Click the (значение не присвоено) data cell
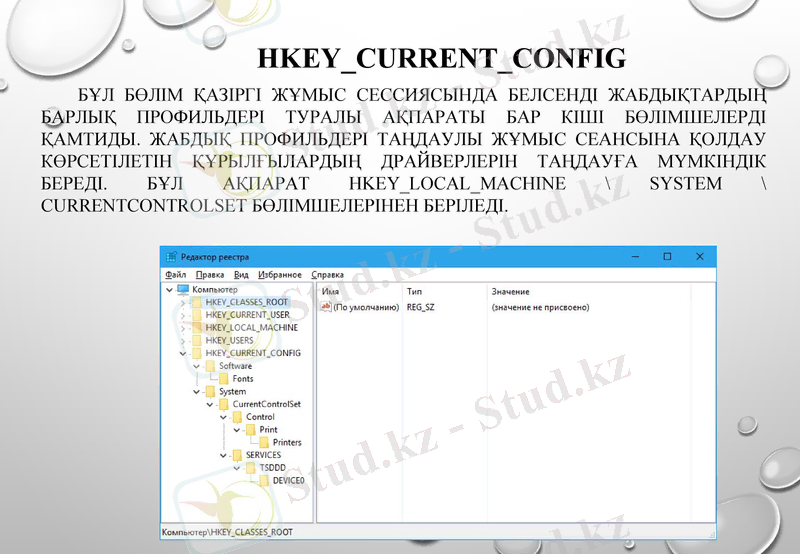The width and height of the screenshot is (800, 554). pyautogui.click(x=540, y=307)
